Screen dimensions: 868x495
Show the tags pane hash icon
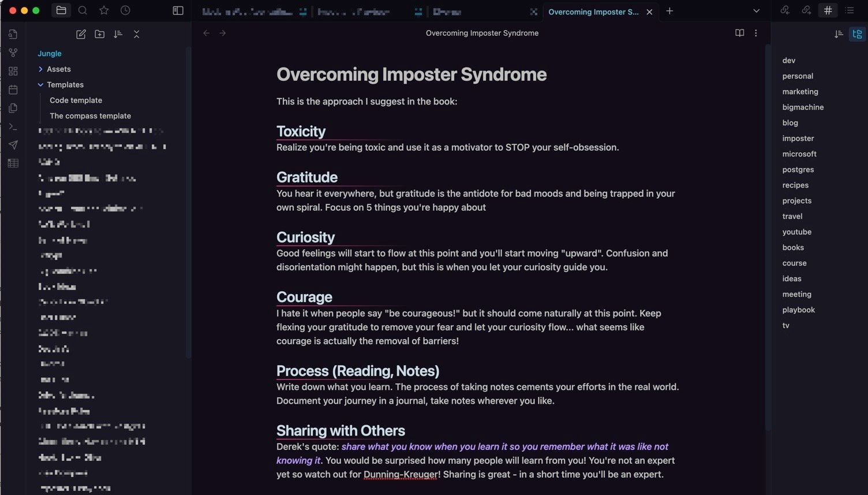(x=828, y=10)
